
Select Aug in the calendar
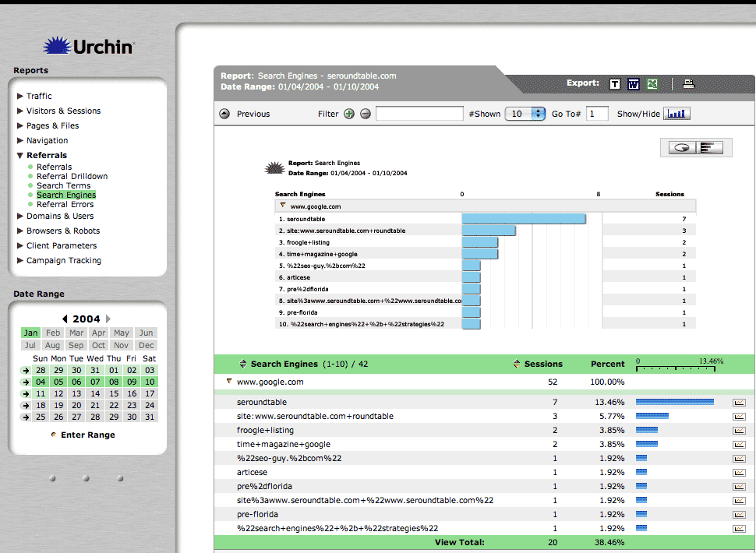tap(52, 345)
